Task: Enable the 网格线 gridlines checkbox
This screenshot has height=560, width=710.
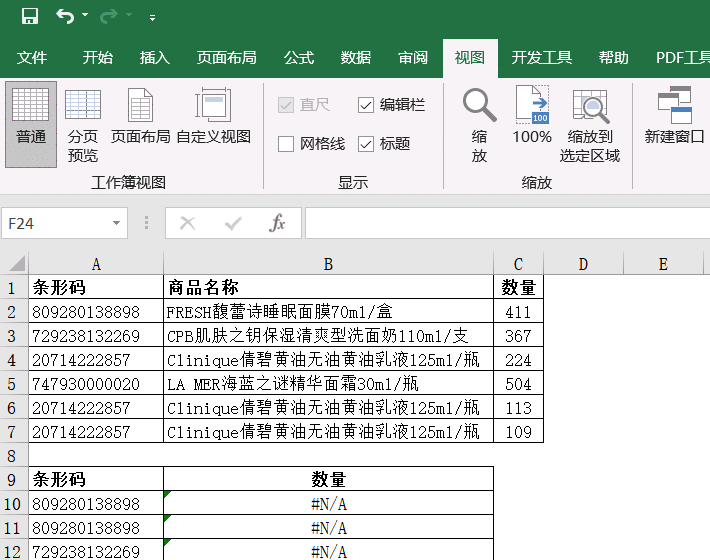Action: (286, 144)
